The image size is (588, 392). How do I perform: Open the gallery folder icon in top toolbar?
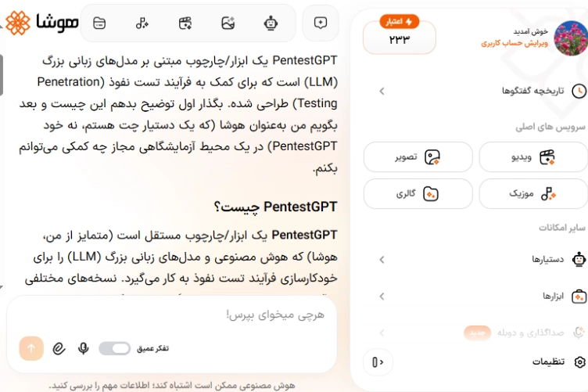tap(99, 23)
